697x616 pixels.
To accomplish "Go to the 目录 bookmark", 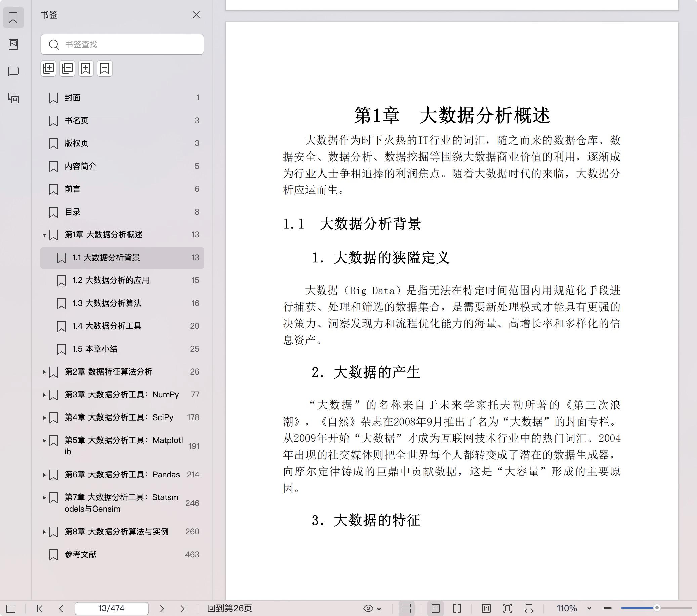I will coord(122,212).
